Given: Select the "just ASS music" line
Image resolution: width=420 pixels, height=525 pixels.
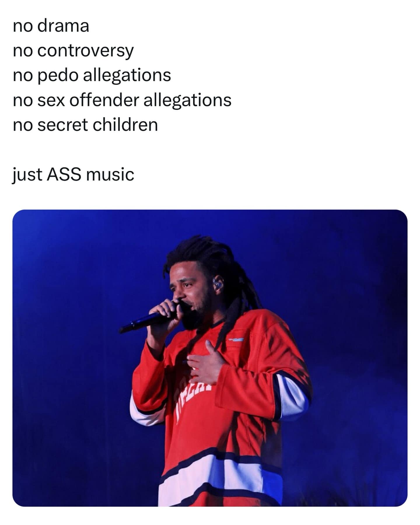Looking at the screenshot, I should click(73, 174).
